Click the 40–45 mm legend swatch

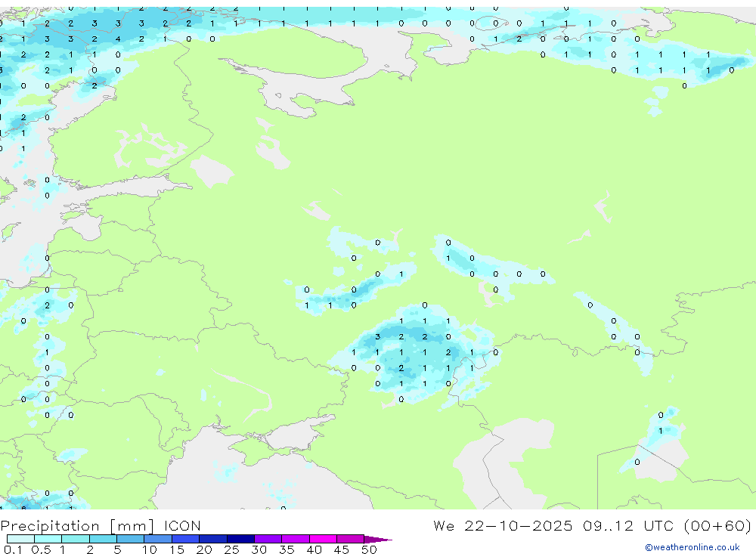coord(323,539)
